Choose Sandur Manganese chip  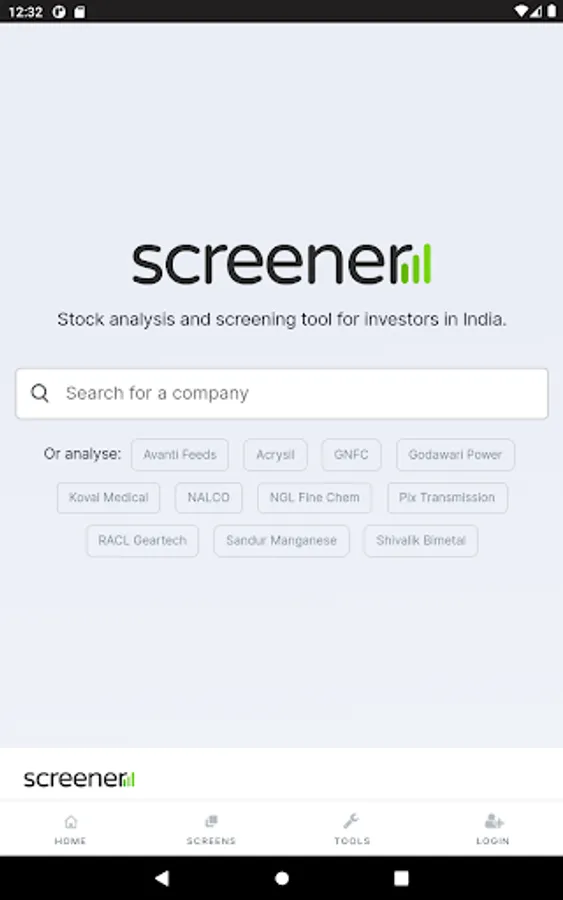281,541
